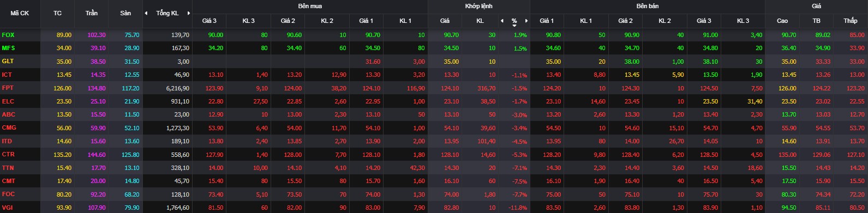Screen dimensions: 868x213
Task: Click right arrow beside Tổng KL header
Action: click(189, 13)
